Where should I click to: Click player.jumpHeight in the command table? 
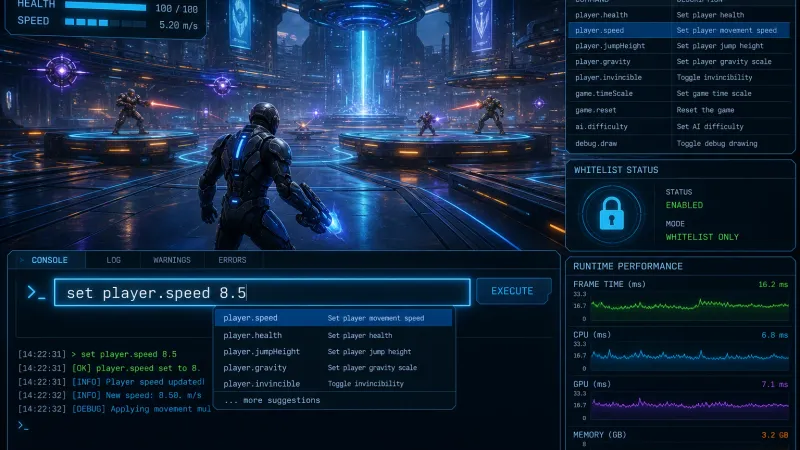(x=679, y=46)
